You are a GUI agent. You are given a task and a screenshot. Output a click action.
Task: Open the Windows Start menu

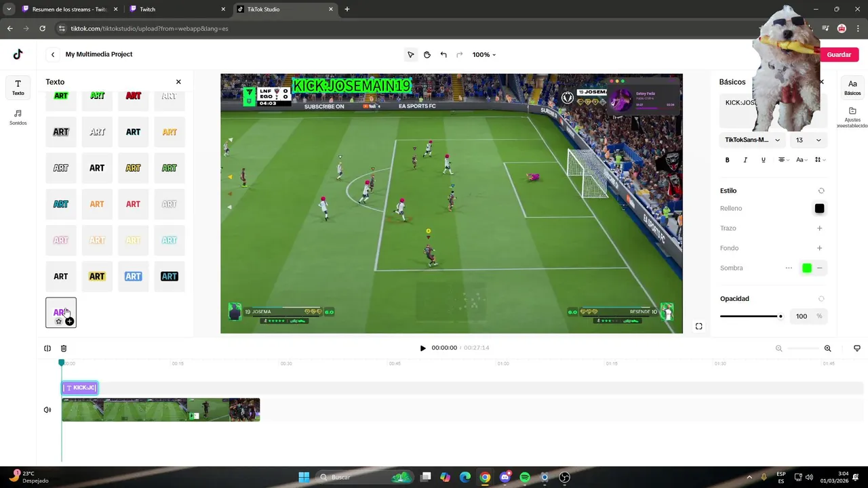click(x=304, y=477)
